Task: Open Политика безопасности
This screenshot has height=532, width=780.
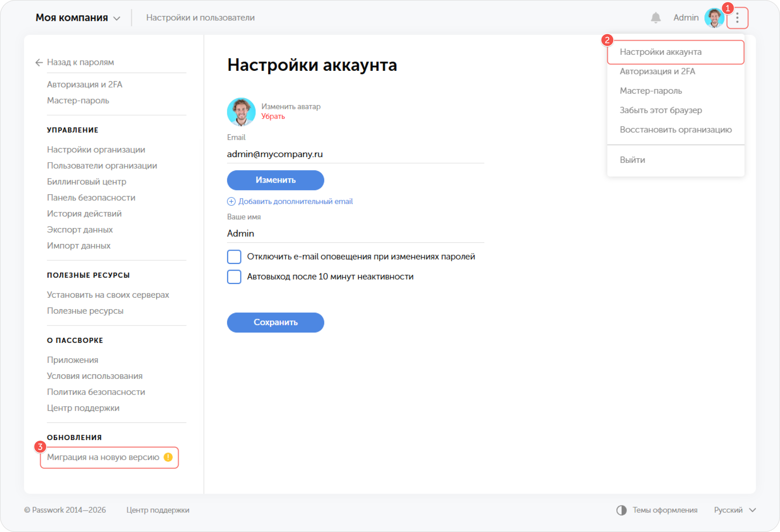Action: click(96, 392)
